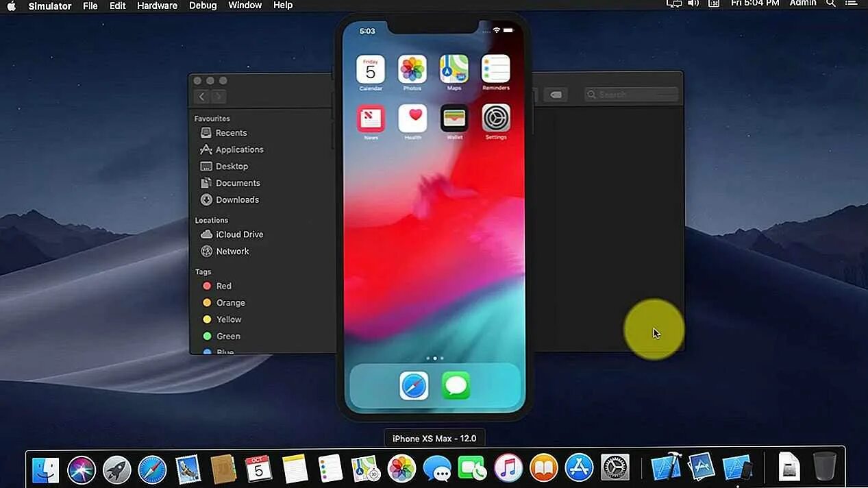Choose the Red tag in the Finder sidebar

[x=223, y=286]
